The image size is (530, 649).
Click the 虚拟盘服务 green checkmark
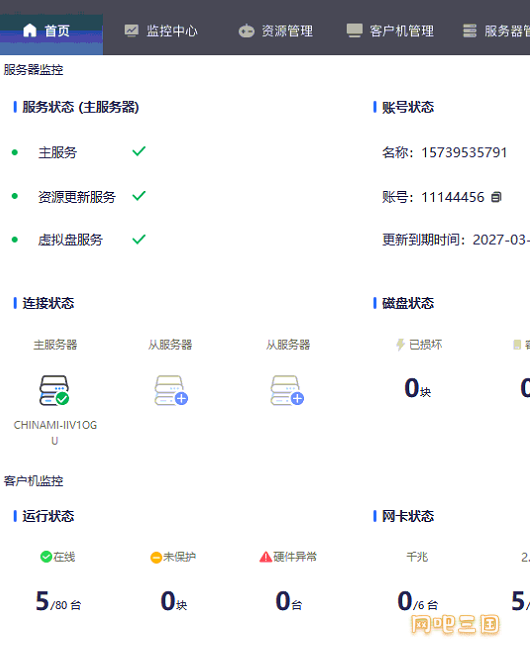click(139, 239)
